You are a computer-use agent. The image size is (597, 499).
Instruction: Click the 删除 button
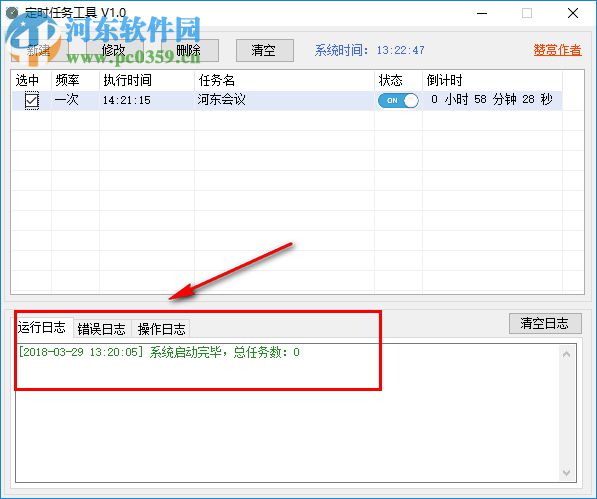[x=190, y=50]
